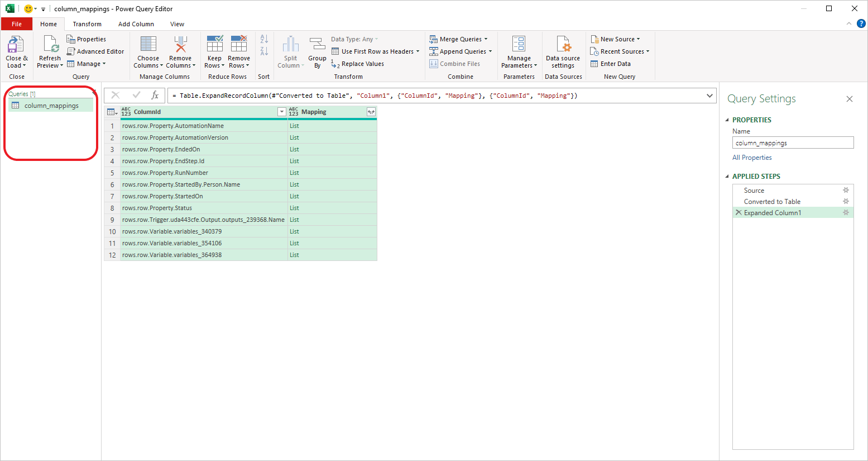Click the Remove Rows icon
Viewport: 868px width, 461px height.
coord(239,45)
